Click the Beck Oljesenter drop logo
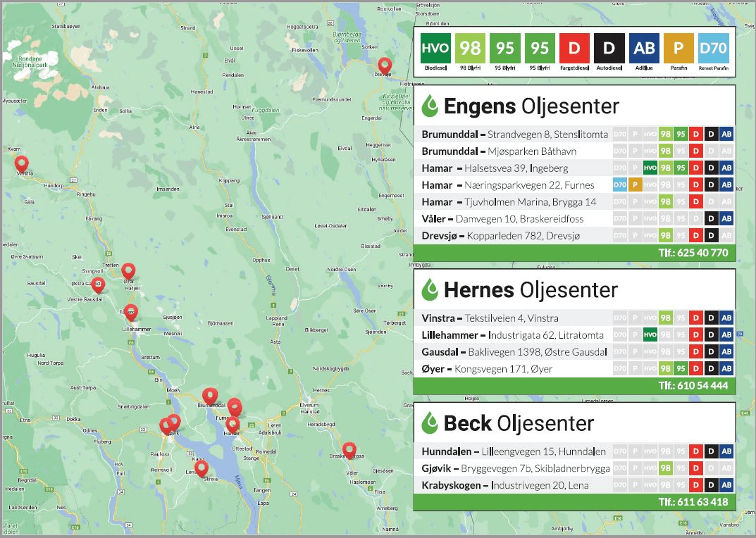The height and width of the screenshot is (538, 756). click(x=430, y=423)
